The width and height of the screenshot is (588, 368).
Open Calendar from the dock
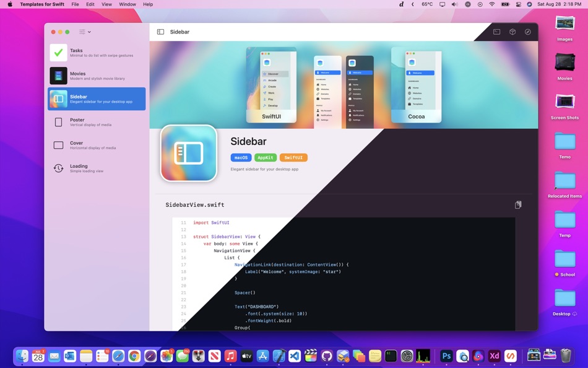tap(38, 356)
